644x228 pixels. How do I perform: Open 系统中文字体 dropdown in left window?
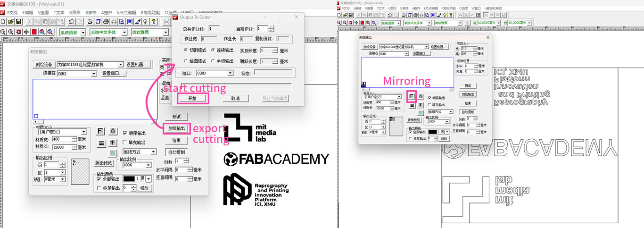108,32
